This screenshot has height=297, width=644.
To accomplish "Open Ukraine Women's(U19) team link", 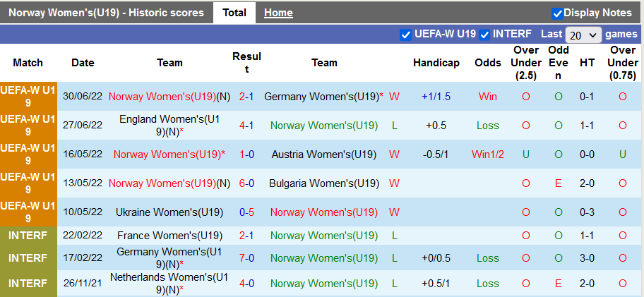I will (170, 212).
